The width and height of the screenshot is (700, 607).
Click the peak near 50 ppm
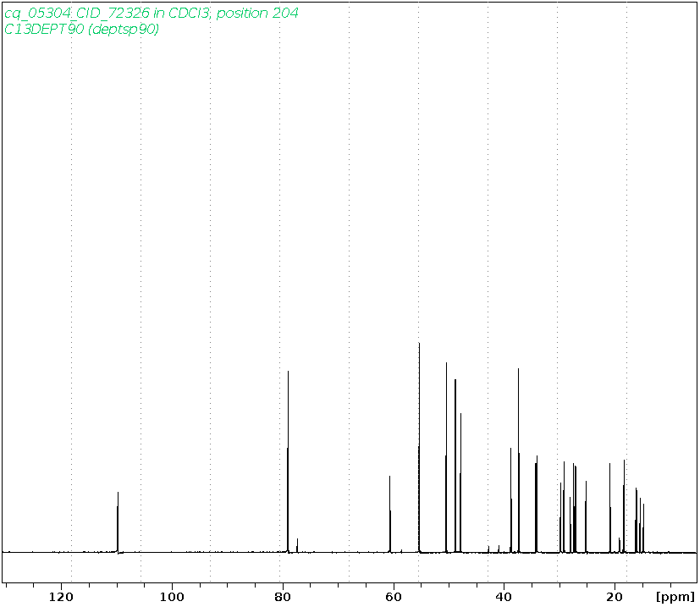tap(446, 458)
